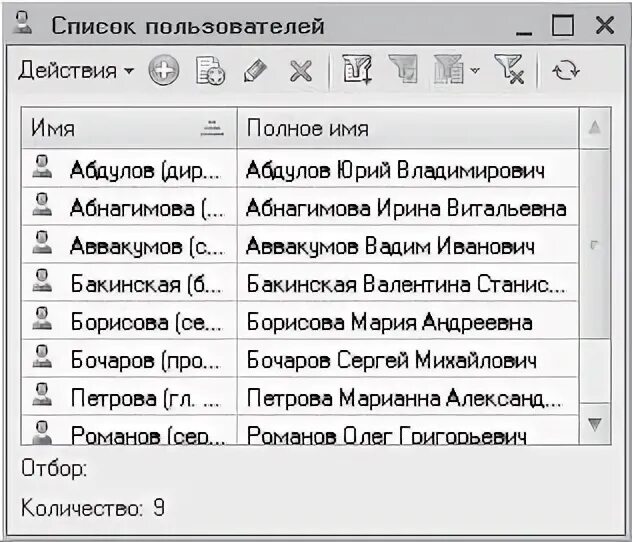The height and width of the screenshot is (542, 632).
Task: Open the Действия dropdown menu
Action: [x=75, y=71]
